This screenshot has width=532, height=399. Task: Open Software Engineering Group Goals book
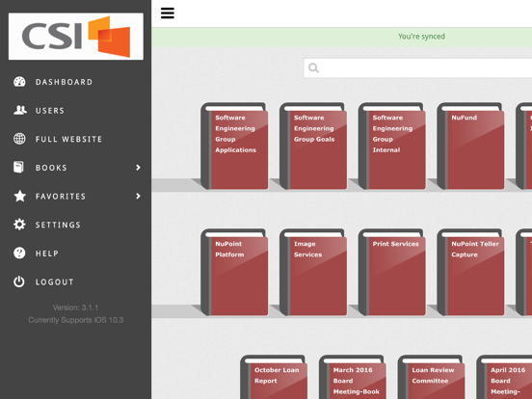pyautogui.click(x=313, y=146)
